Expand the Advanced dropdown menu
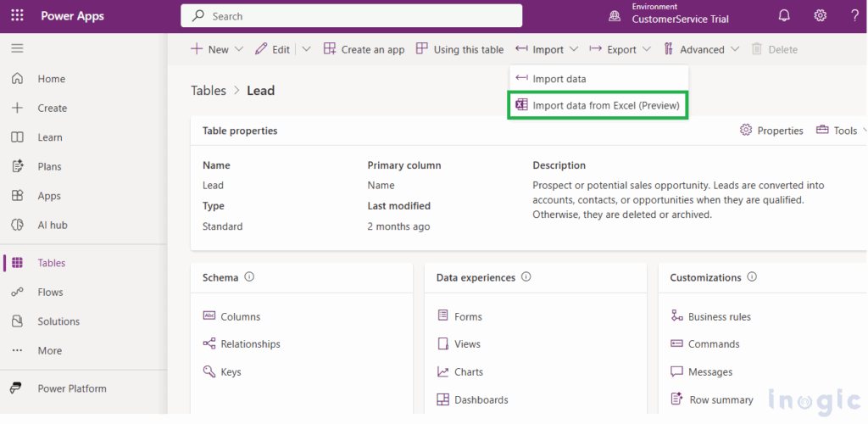Viewport: 868px width, 424px height. pos(734,50)
